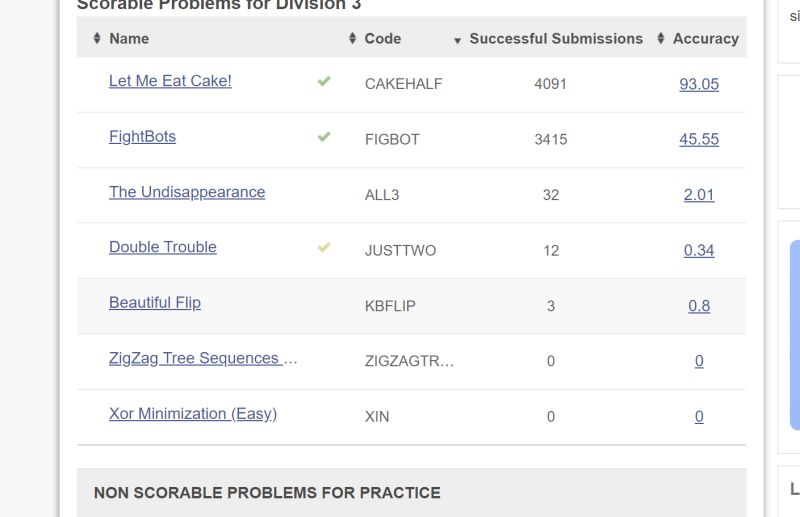View 93.05 accuracy submissions for CAKEHALF

coord(699,84)
